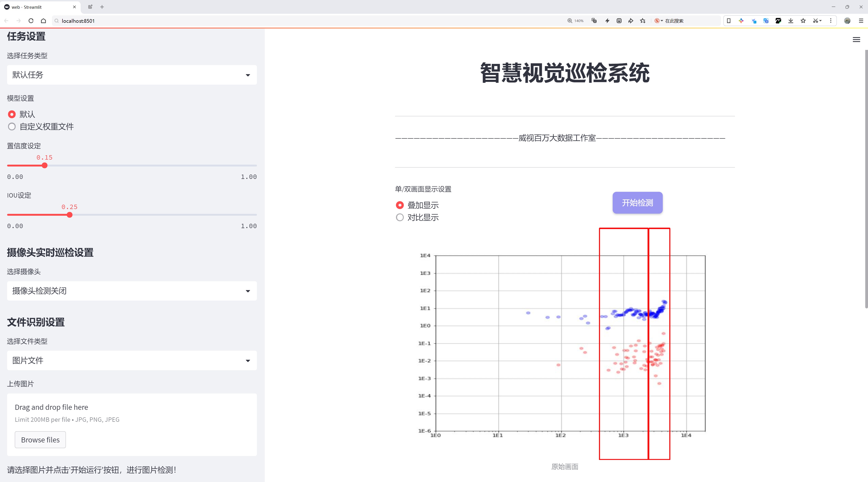The height and width of the screenshot is (482, 868).
Task: Expand the 默认任务 task type dropdown
Action: click(x=132, y=75)
